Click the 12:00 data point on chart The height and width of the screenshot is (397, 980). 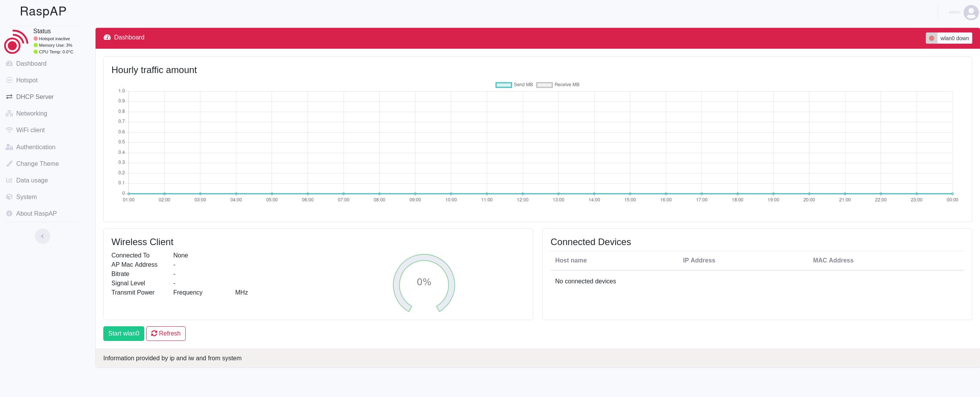523,194
